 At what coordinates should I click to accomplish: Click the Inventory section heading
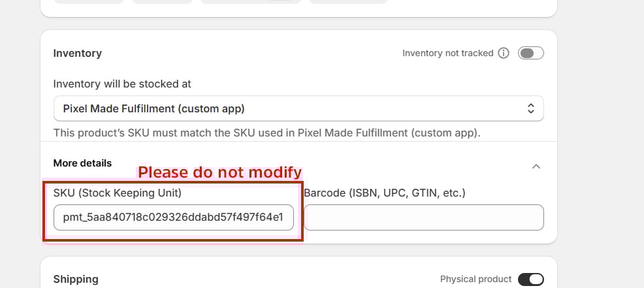tap(77, 53)
